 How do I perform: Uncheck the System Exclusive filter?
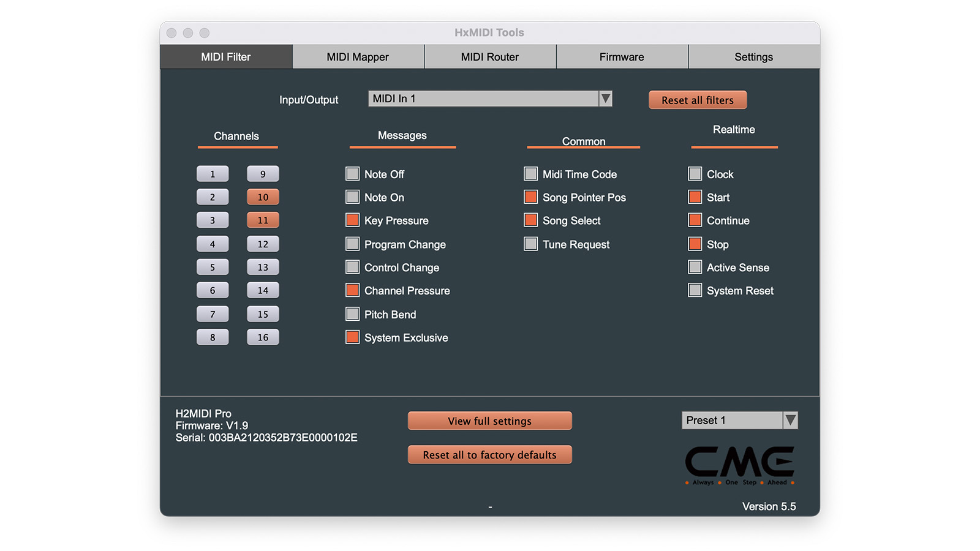click(353, 337)
